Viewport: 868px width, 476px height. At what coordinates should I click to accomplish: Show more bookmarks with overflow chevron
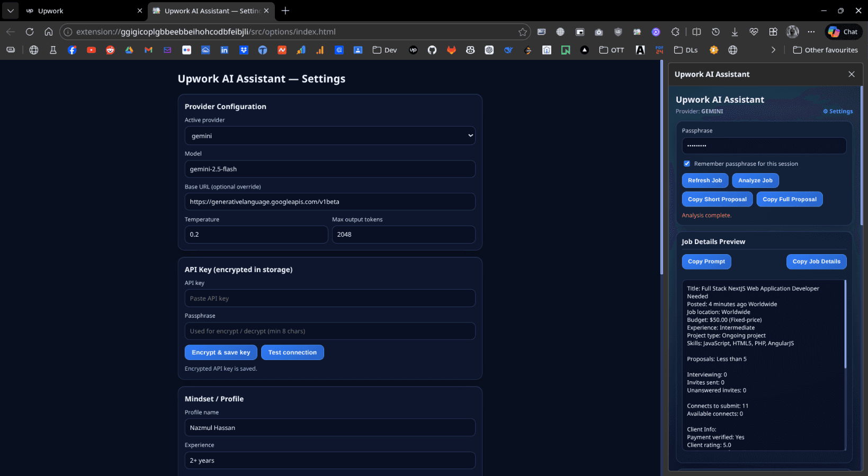[773, 50]
